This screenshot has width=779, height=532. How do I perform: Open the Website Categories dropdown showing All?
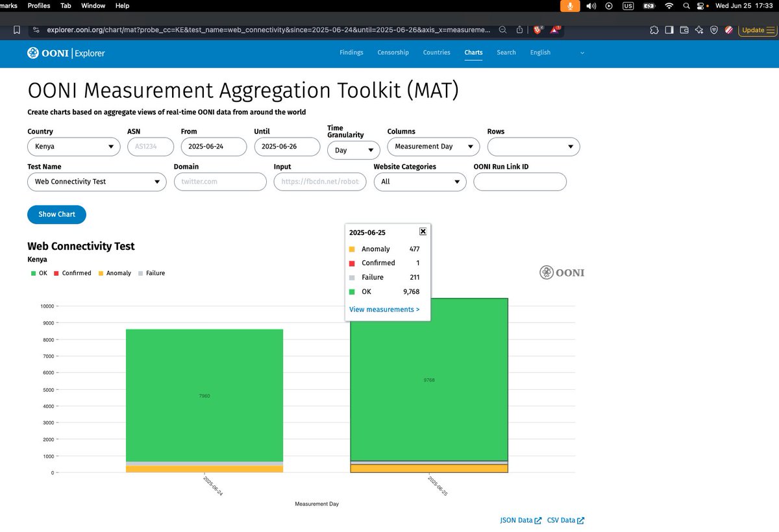pyautogui.click(x=420, y=182)
